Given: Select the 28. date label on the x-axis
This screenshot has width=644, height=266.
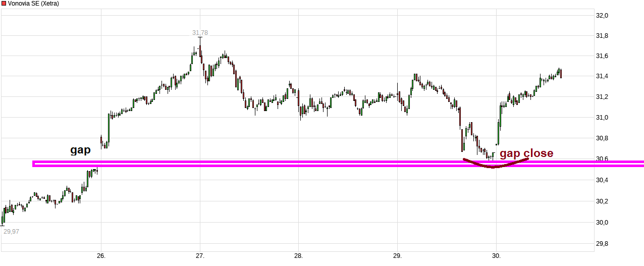Looking at the screenshot, I should pyautogui.click(x=298, y=255).
